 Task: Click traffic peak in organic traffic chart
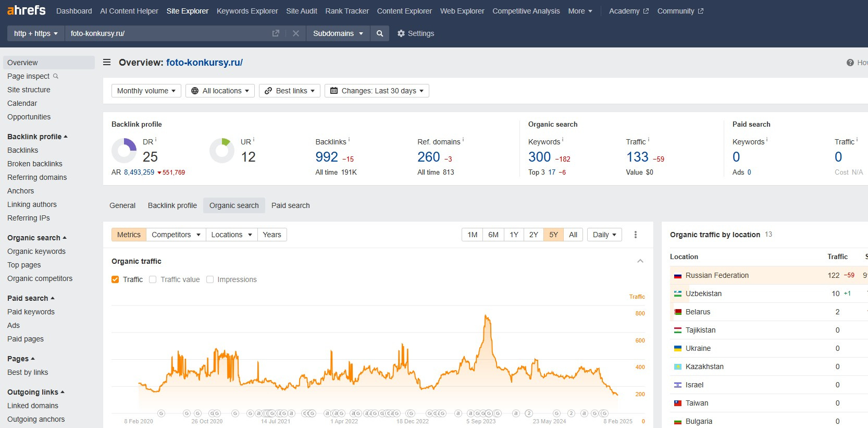[x=486, y=316]
